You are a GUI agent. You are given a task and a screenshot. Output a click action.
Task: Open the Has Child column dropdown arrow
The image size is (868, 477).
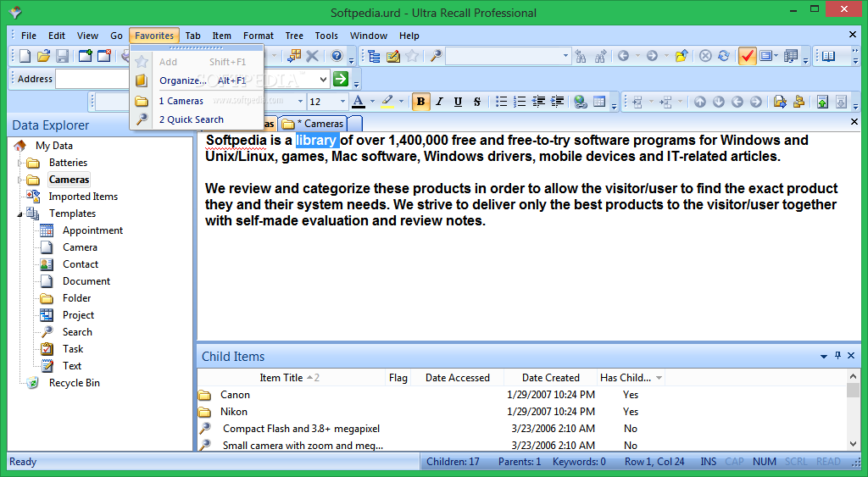659,378
